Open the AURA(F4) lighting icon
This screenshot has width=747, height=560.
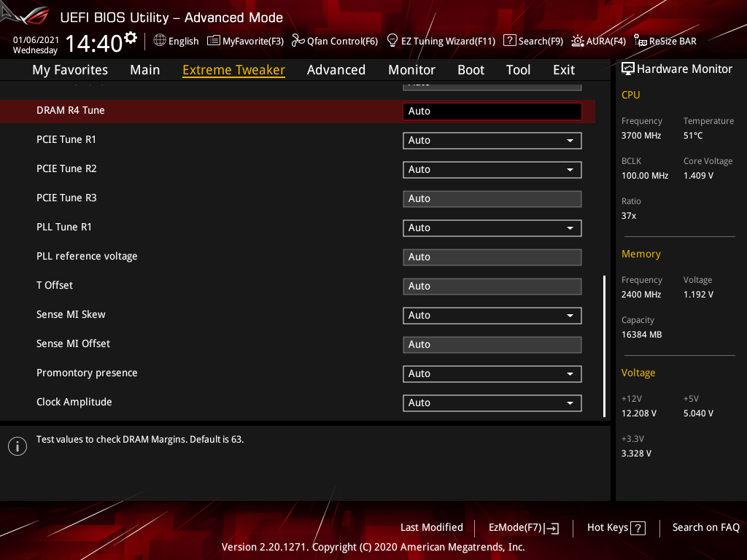pyautogui.click(x=578, y=41)
